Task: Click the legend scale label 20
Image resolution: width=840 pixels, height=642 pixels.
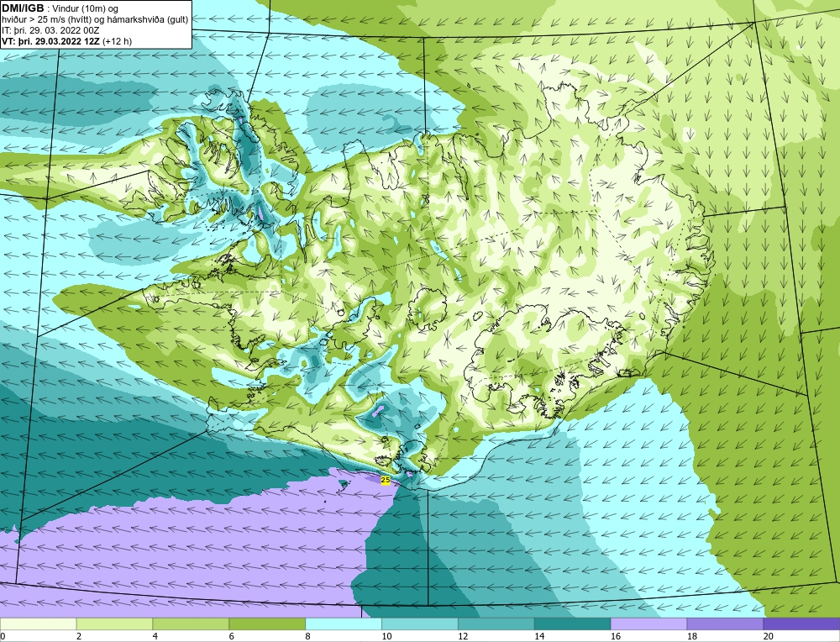Action: [x=769, y=636]
